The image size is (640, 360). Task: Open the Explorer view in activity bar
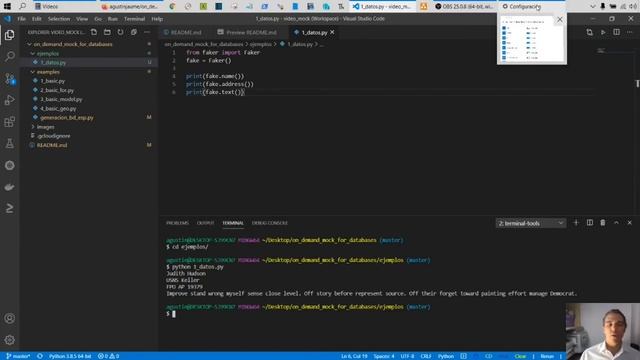tap(10, 35)
